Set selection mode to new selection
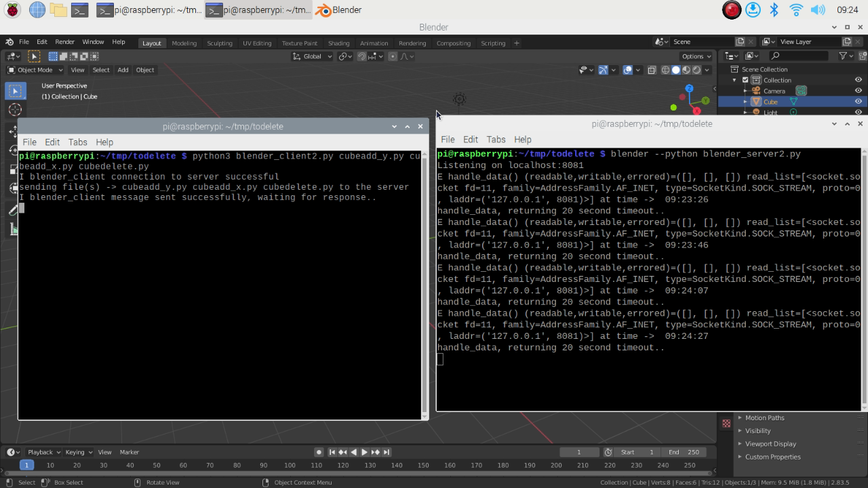Image resolution: width=868 pixels, height=488 pixels. pyautogui.click(x=53, y=56)
